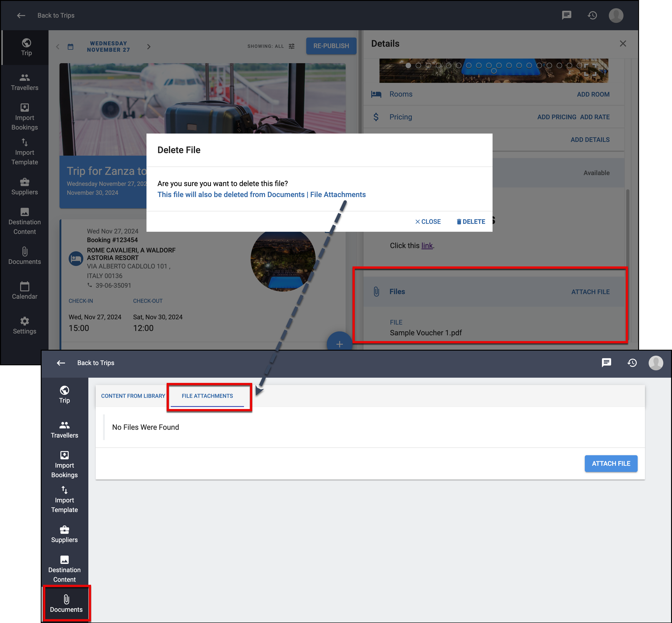Click the hotel bed icon on booking card

tap(76, 259)
